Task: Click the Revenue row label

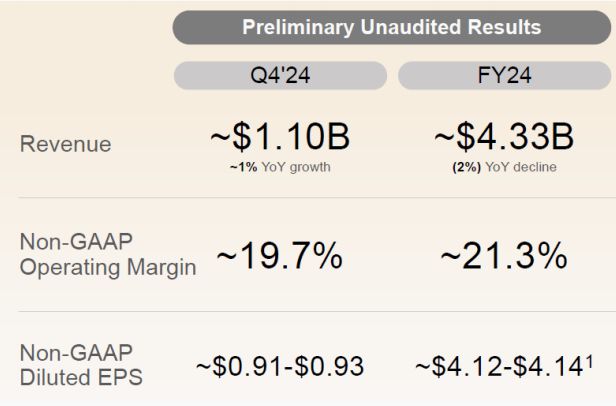Action: pyautogui.click(x=65, y=144)
